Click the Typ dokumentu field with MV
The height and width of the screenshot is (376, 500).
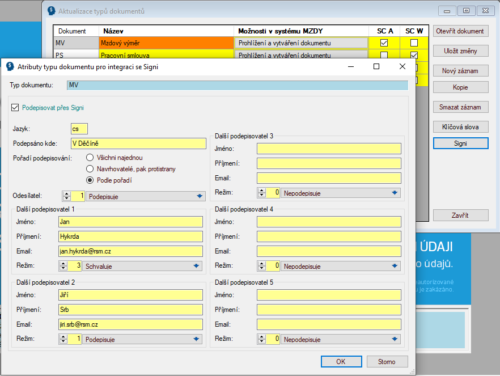point(237,85)
